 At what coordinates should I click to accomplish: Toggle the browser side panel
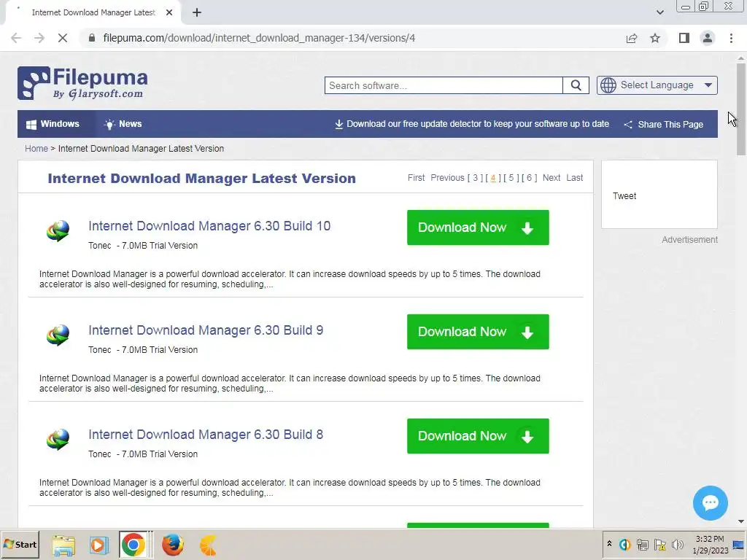point(684,38)
